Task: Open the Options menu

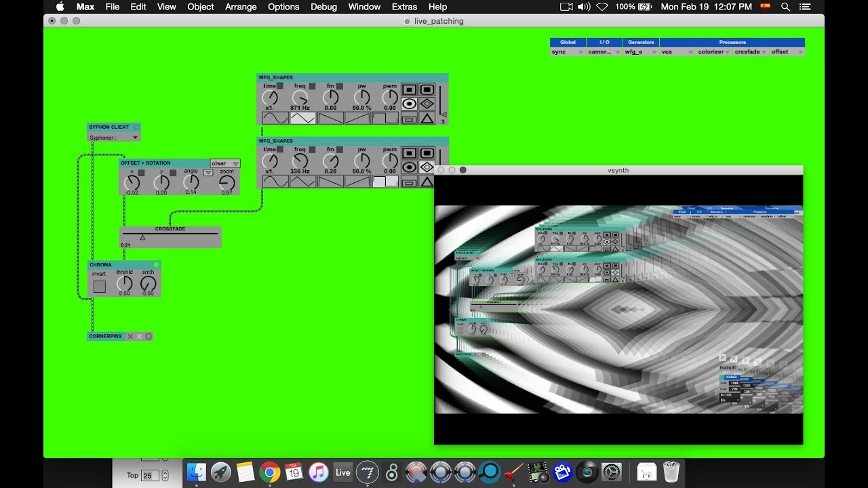Action: [x=283, y=7]
